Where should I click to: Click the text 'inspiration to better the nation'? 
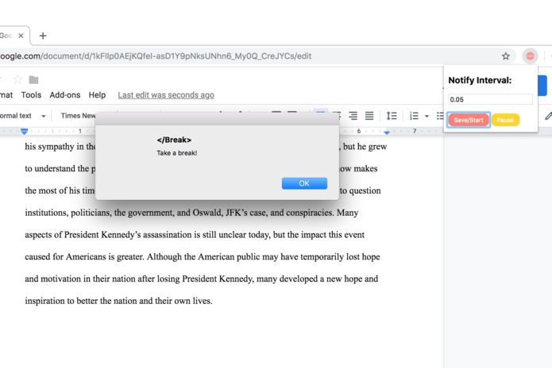(81, 301)
